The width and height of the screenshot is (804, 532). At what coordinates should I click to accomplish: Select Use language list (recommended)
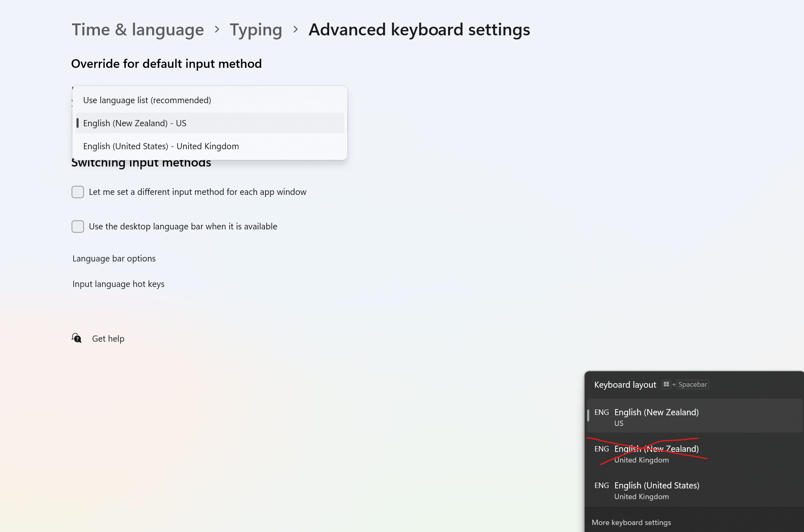tap(147, 100)
